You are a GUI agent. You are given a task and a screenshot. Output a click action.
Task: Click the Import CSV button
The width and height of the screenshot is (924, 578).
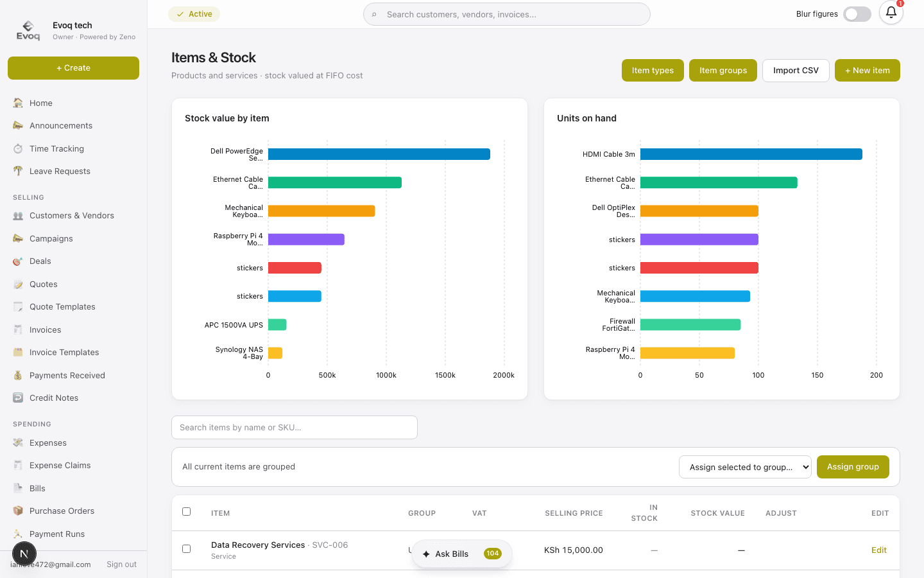796,71
